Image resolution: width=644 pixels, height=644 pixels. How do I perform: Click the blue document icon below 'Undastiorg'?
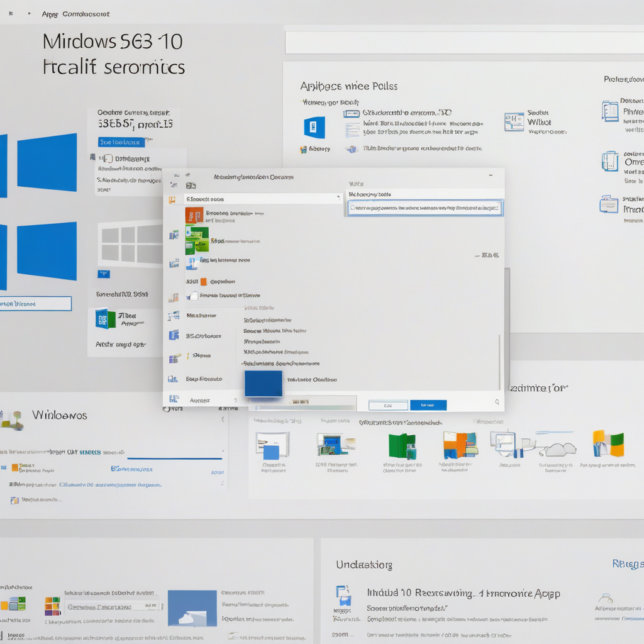coord(343,595)
